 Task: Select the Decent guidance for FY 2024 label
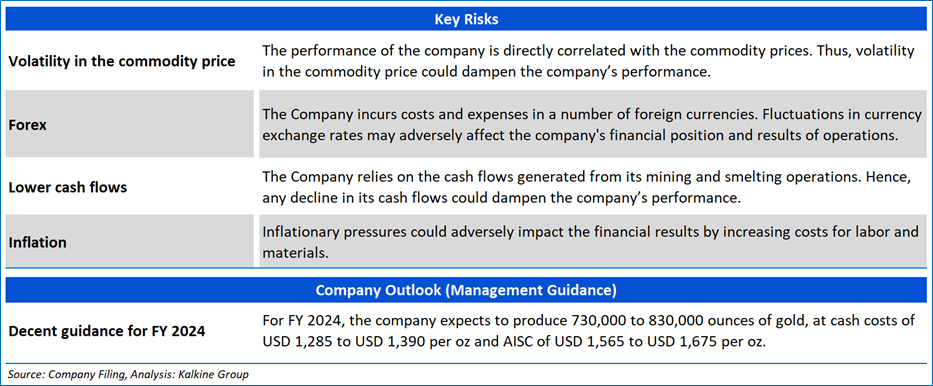pos(107,331)
